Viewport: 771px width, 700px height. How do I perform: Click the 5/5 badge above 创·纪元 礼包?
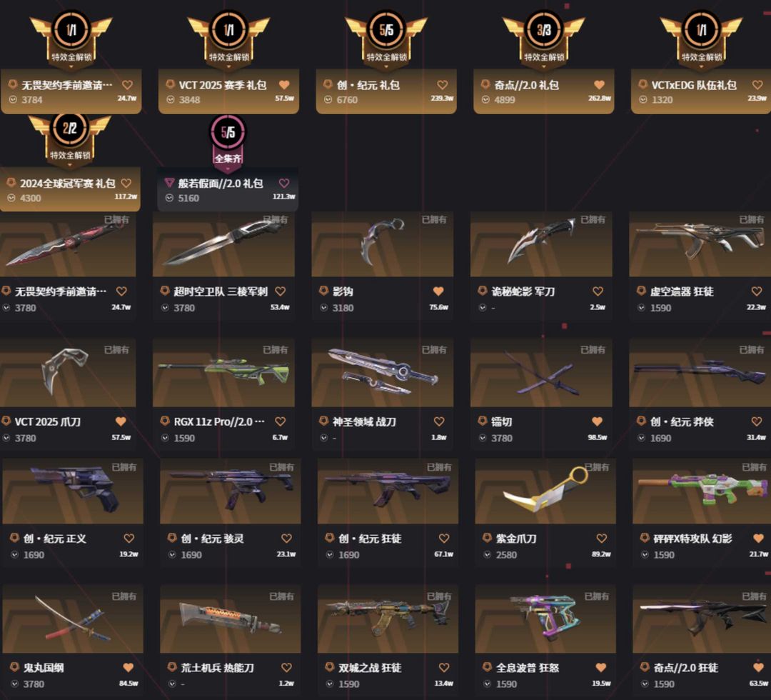(386, 30)
